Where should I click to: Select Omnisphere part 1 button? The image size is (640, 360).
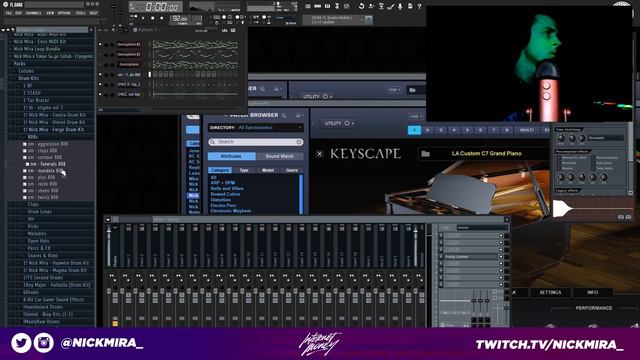click(414, 130)
